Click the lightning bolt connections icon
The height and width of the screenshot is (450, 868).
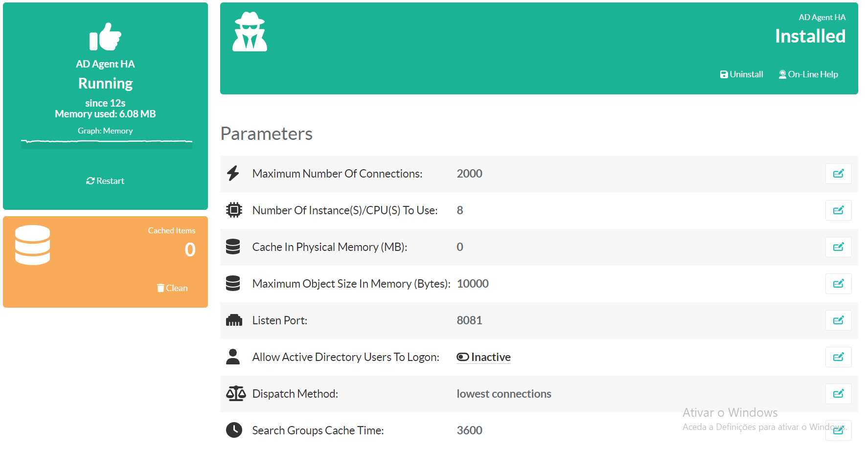(x=233, y=174)
